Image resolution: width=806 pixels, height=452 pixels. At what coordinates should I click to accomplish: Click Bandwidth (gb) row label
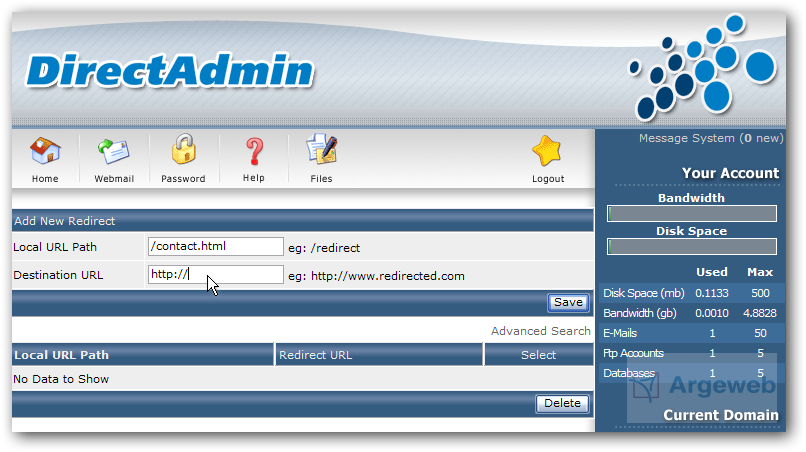coord(639,313)
